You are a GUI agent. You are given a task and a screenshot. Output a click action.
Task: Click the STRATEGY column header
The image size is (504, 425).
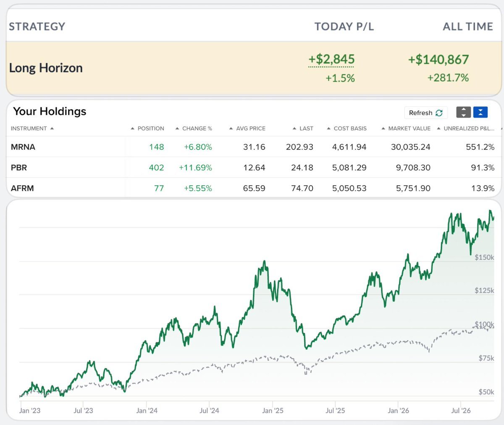(37, 26)
